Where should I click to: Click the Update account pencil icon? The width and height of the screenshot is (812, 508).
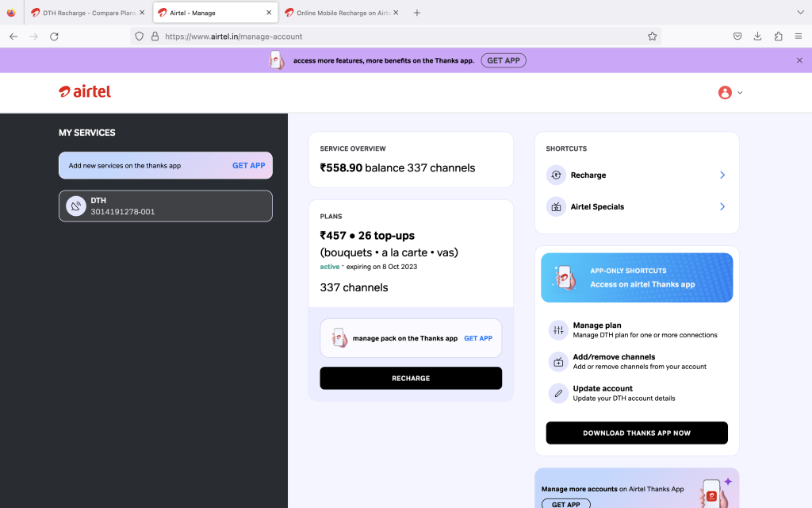click(x=558, y=394)
